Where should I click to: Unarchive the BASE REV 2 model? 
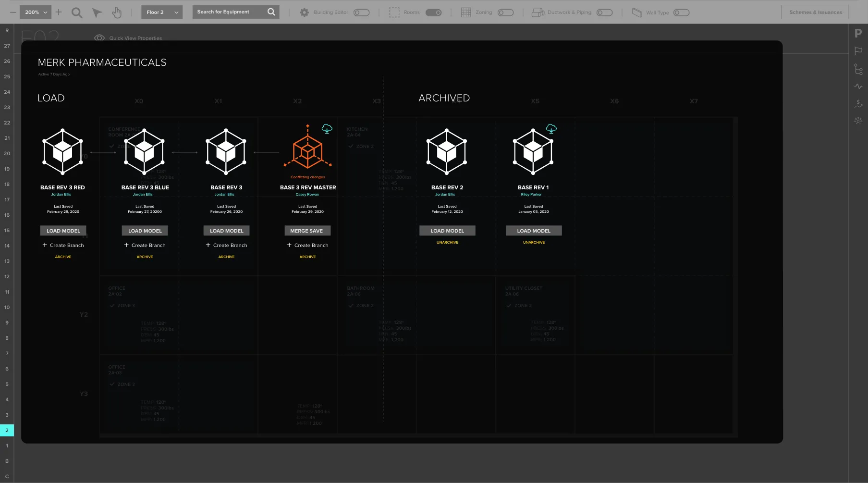pyautogui.click(x=447, y=242)
